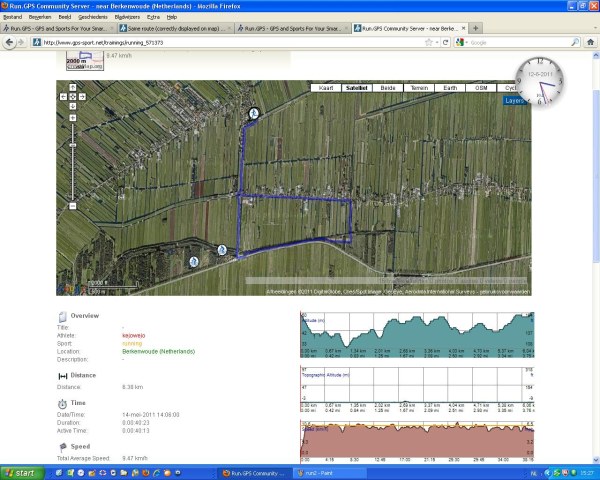Click the cyclist marker at route's north end
This screenshot has width=600, height=480.
coord(254,114)
